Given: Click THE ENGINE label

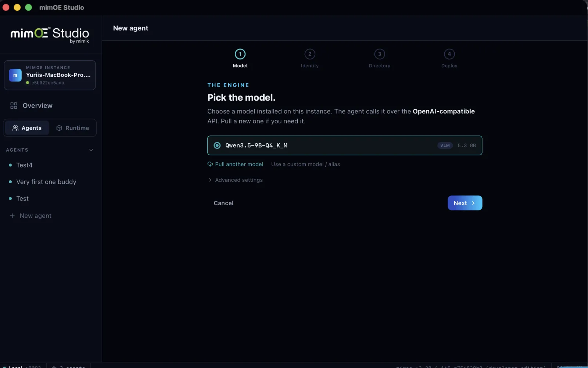Looking at the screenshot, I should point(228,85).
